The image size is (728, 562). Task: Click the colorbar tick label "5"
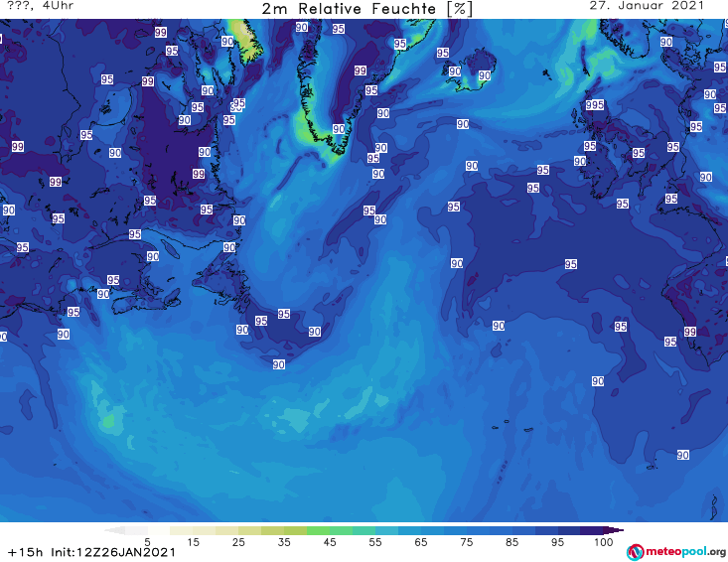147,541
